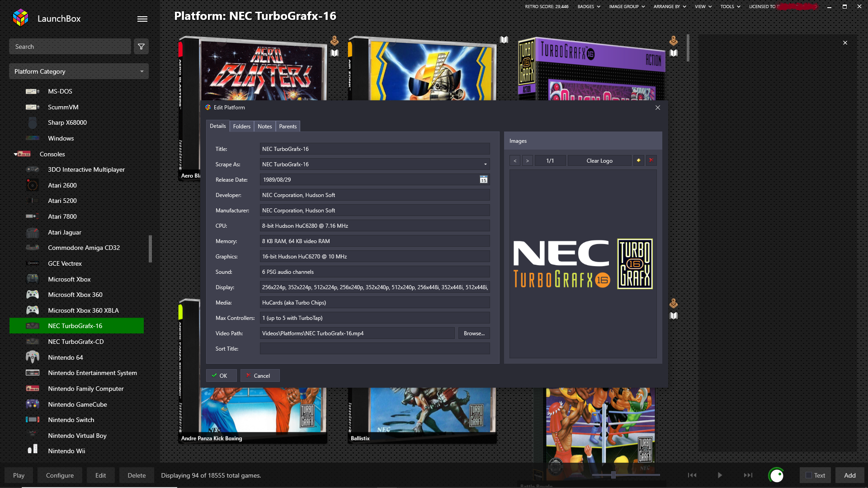Click the Nintendo GameCube controller icon
868x488 pixels.
pos(32,404)
